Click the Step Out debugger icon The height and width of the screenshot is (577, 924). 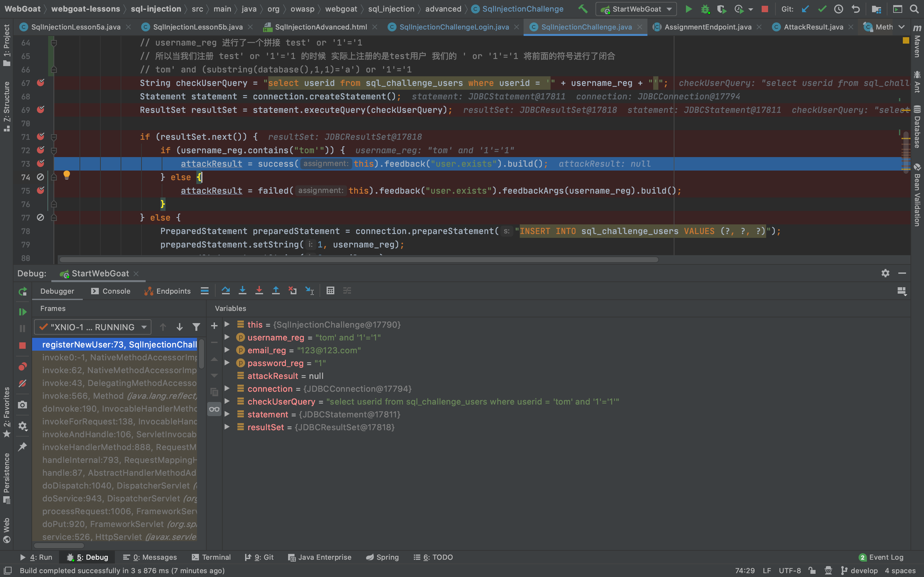point(276,291)
